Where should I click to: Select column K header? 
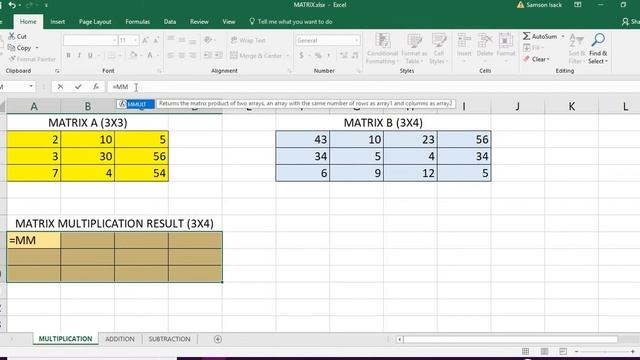(x=571, y=107)
